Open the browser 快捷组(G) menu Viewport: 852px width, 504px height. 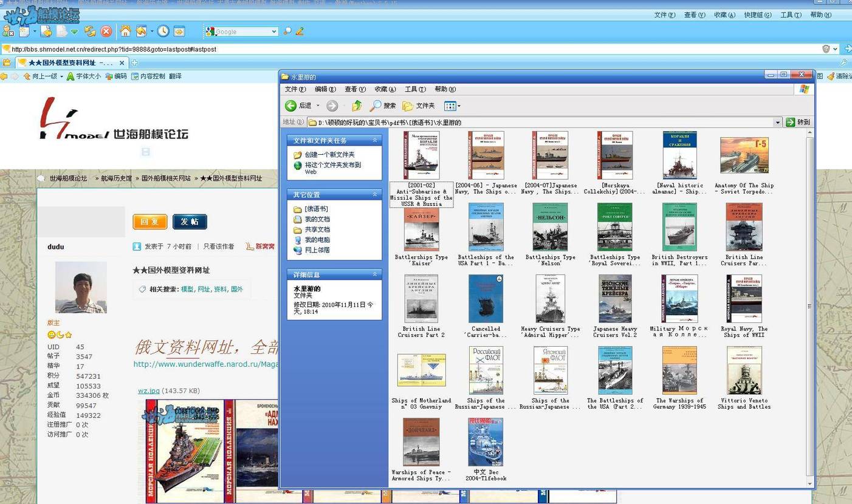coord(758,15)
